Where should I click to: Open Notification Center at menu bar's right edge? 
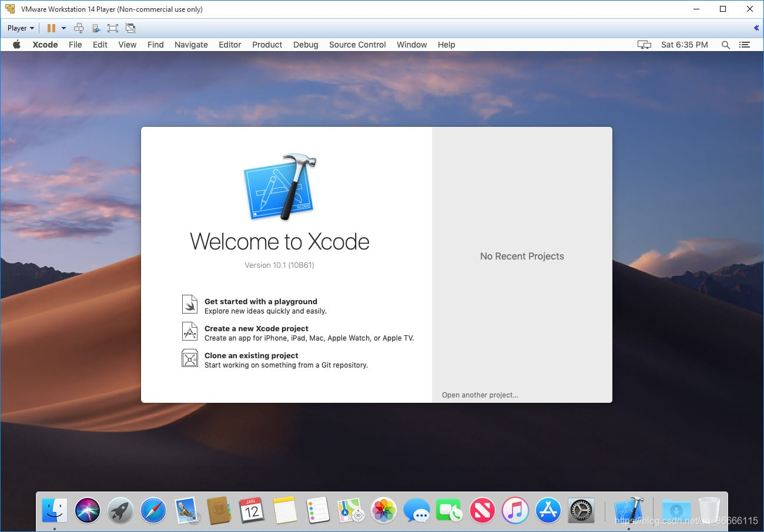(x=744, y=45)
